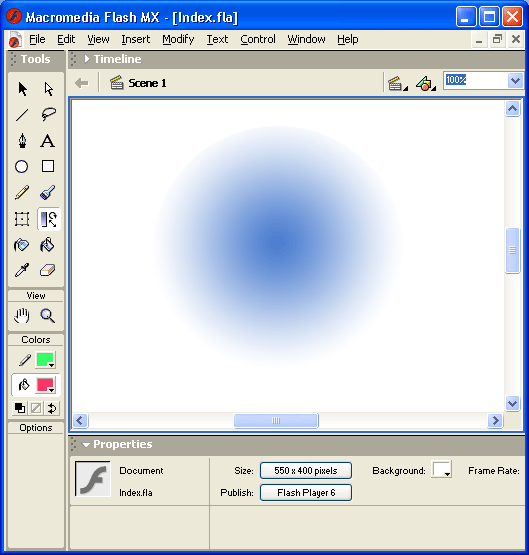Image resolution: width=529 pixels, height=555 pixels.
Task: Reset to default black and white colors
Action: pos(20,408)
